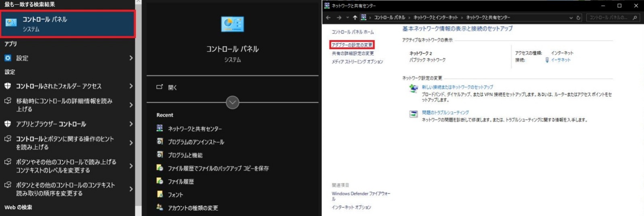644x216 pixels.
Task: Click ネットワークとインターネット breadcrumb
Action: (436, 18)
